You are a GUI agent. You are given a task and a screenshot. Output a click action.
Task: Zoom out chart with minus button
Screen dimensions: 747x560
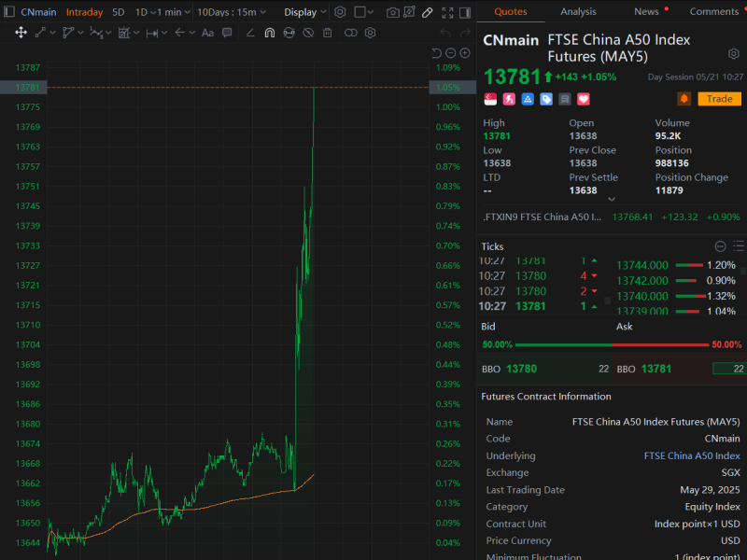[x=451, y=53]
